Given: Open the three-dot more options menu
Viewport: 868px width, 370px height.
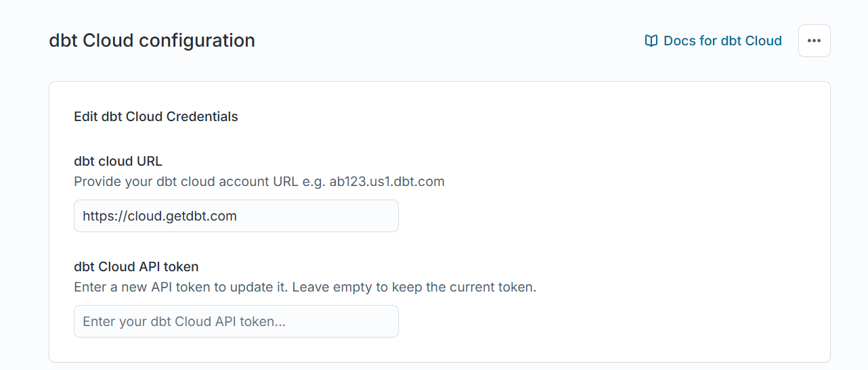Looking at the screenshot, I should point(814,41).
